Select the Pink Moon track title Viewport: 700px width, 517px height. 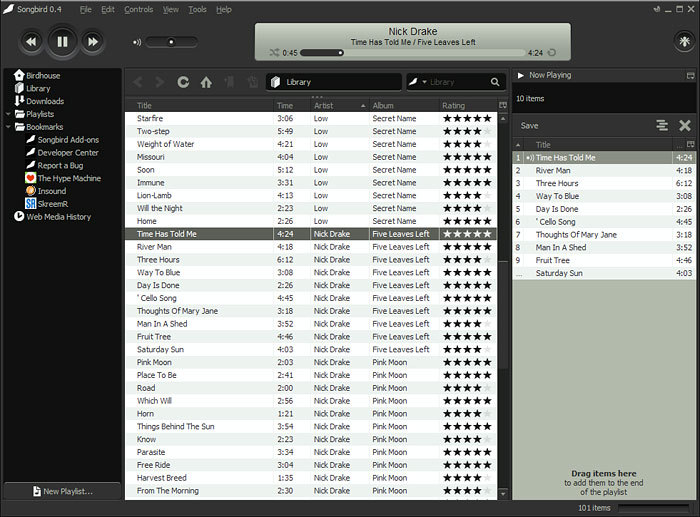[x=154, y=362]
